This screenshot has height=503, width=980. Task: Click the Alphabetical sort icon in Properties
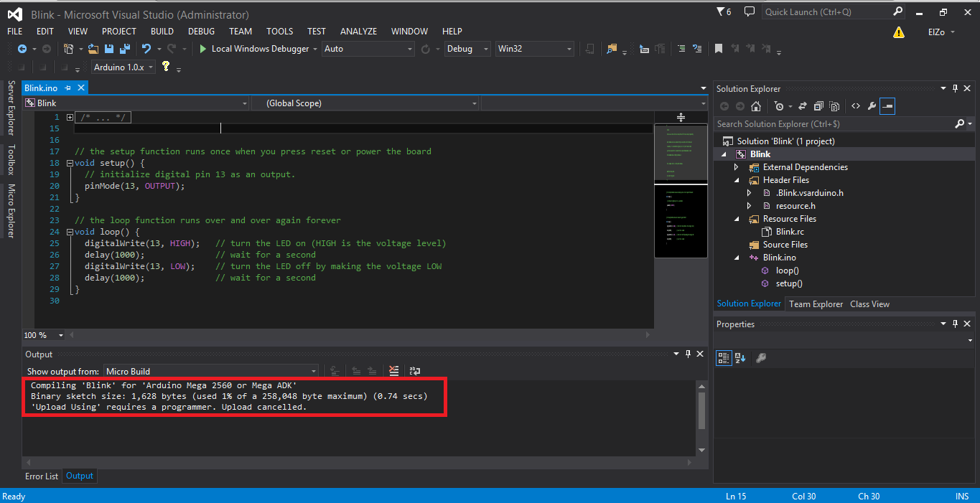coord(740,357)
